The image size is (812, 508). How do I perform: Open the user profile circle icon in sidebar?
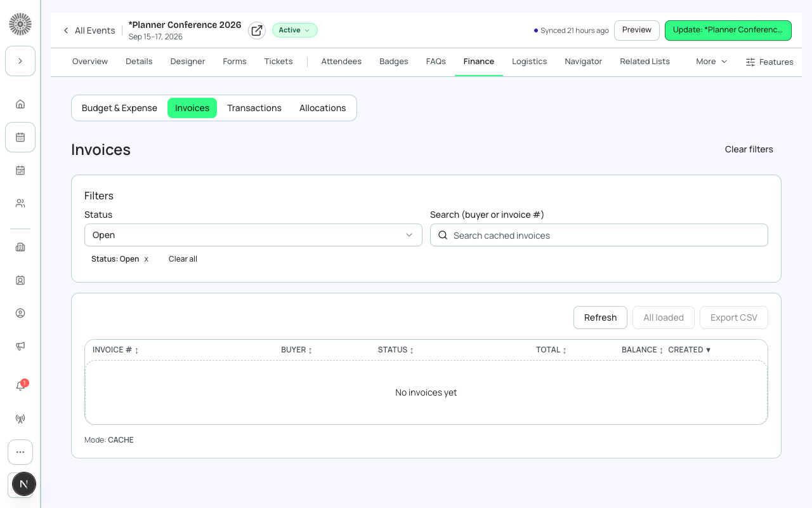click(20, 313)
